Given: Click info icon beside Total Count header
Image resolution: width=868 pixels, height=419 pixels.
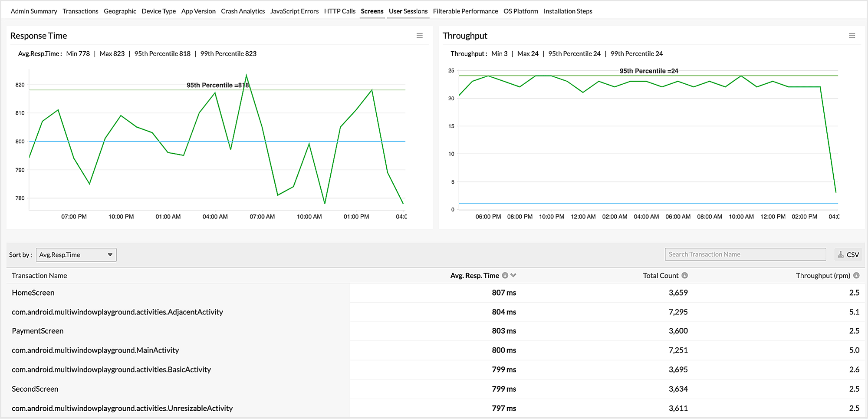Looking at the screenshot, I should tap(684, 275).
